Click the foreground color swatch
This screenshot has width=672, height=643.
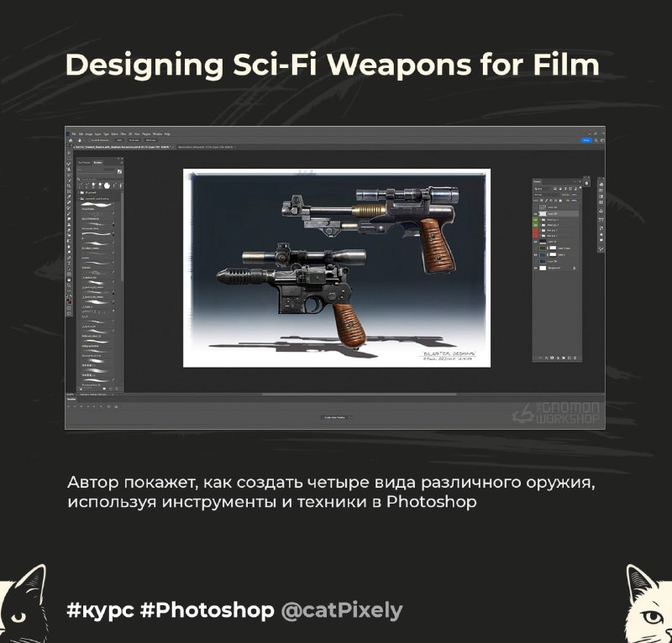click(x=68, y=301)
